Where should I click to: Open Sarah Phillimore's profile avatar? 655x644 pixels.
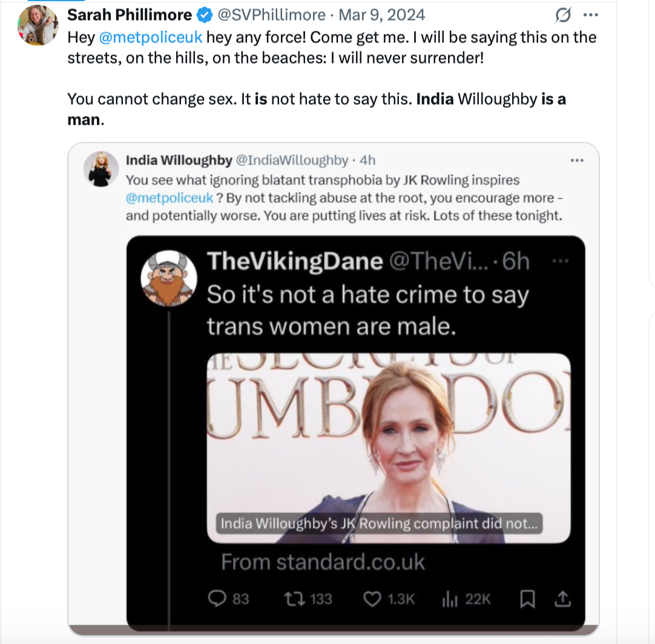[x=38, y=25]
